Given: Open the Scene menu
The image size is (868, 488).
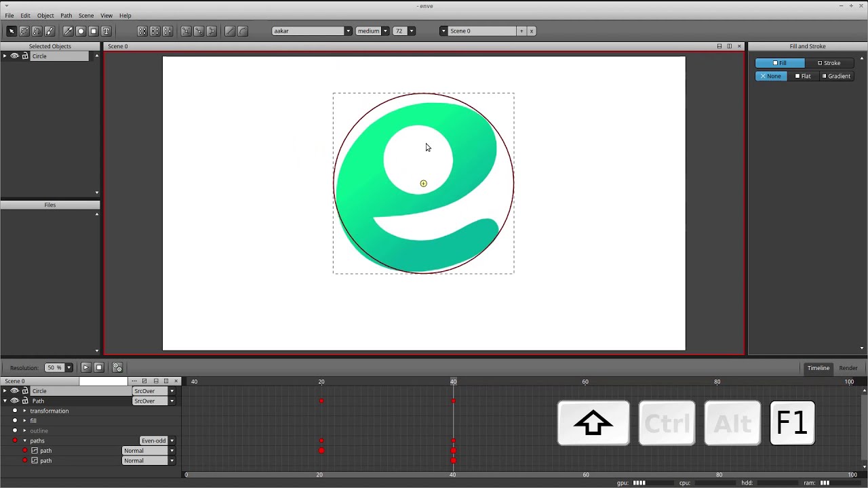Looking at the screenshot, I should pos(86,16).
